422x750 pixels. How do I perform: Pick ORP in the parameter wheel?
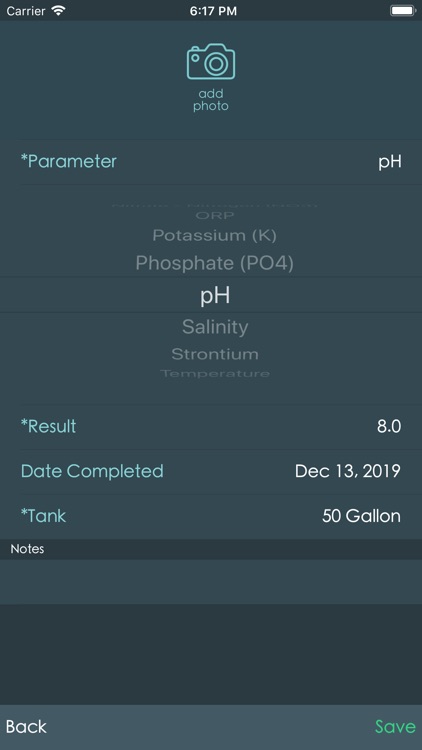(x=215, y=216)
